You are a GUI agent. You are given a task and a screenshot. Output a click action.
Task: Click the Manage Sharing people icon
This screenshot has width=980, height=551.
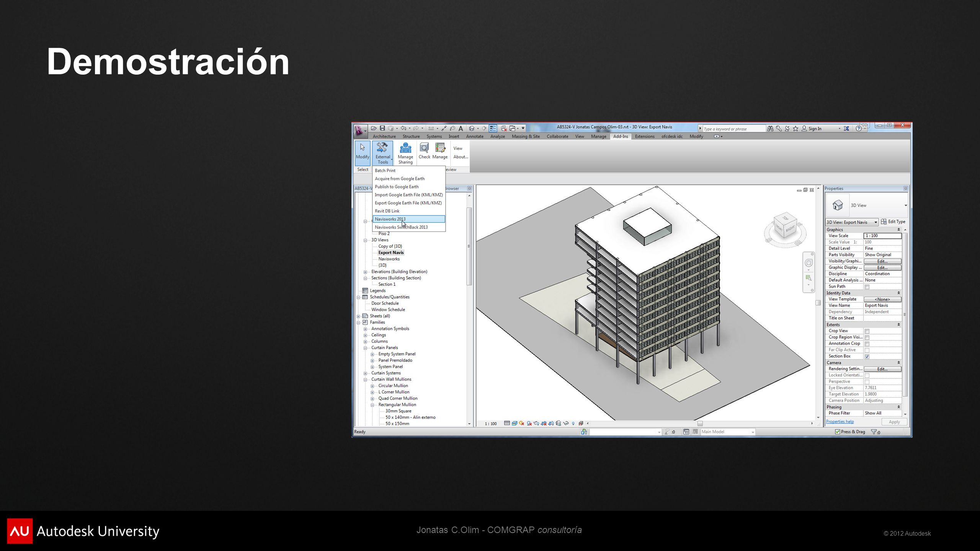click(x=405, y=148)
